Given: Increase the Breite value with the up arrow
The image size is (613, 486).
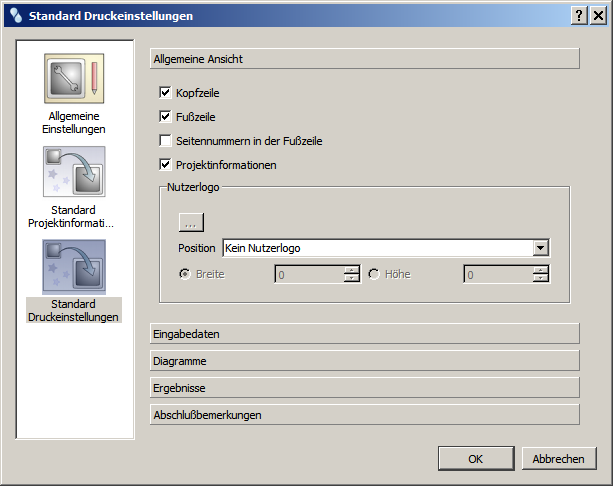Looking at the screenshot, I should 352,270.
